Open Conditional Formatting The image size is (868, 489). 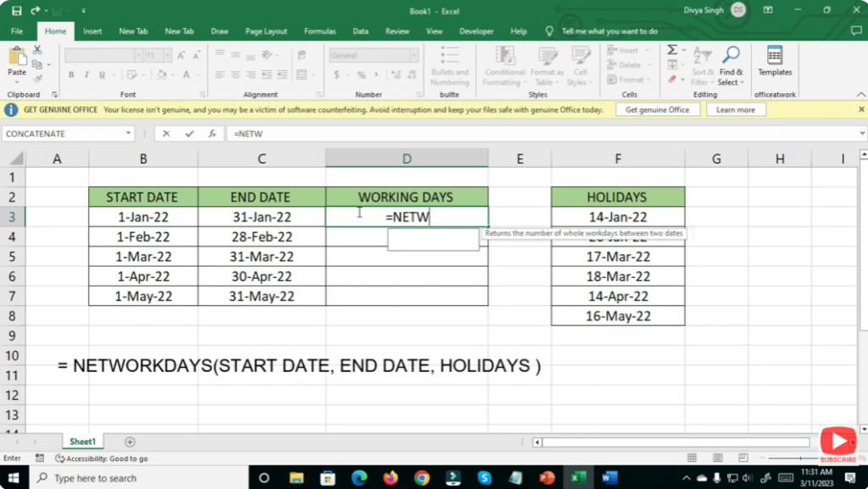(x=504, y=67)
